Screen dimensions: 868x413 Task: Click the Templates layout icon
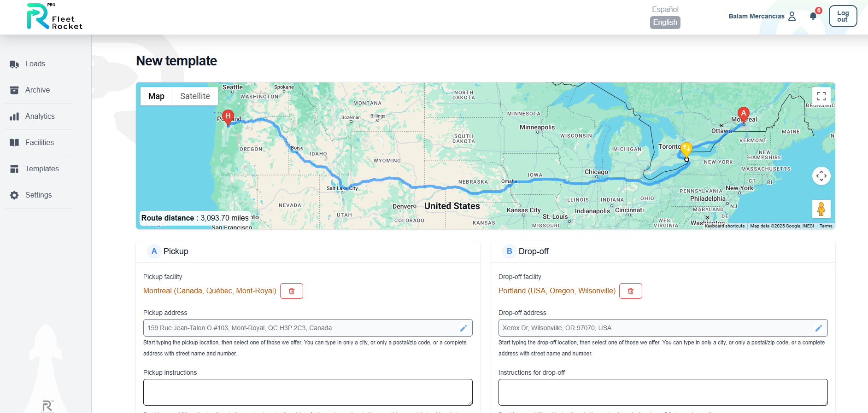[x=14, y=169]
